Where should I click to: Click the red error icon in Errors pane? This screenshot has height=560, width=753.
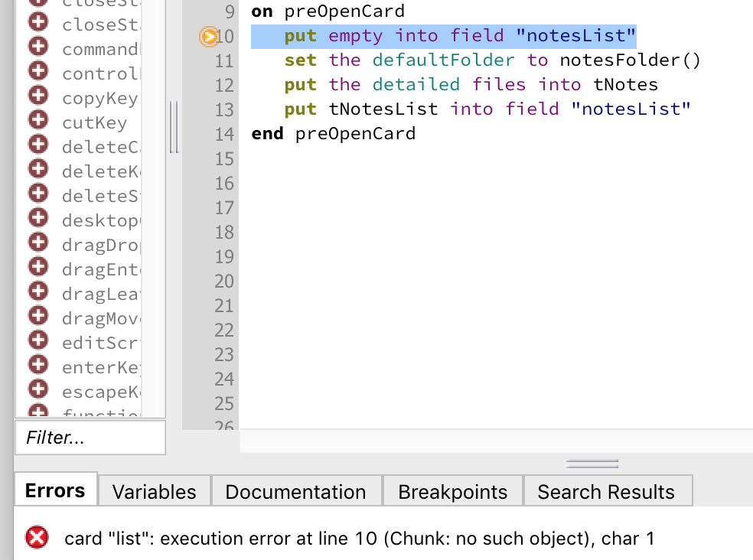click(x=37, y=537)
